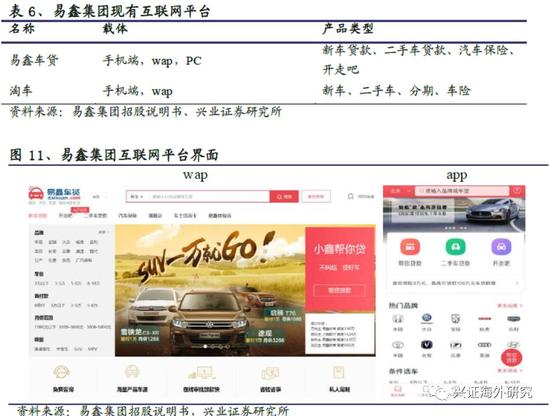Tap the green 二手车贷款 icon in app
Viewport: 550px width, 416px height.
[x=455, y=247]
